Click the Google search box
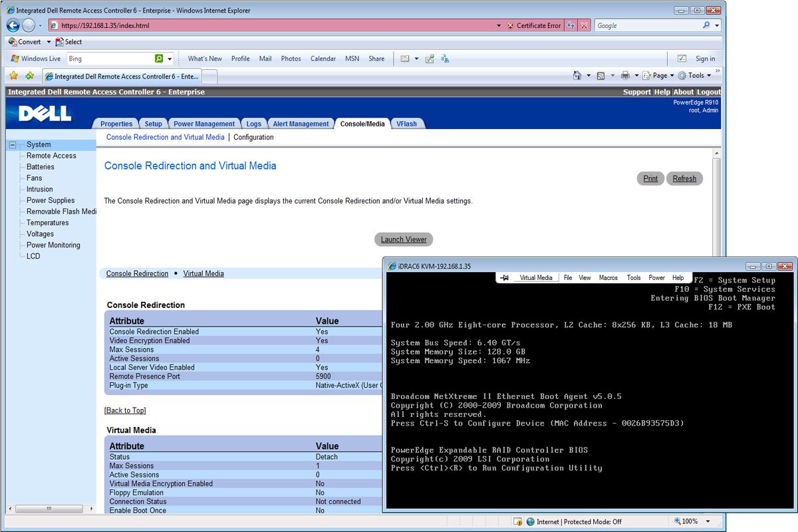 647,25
